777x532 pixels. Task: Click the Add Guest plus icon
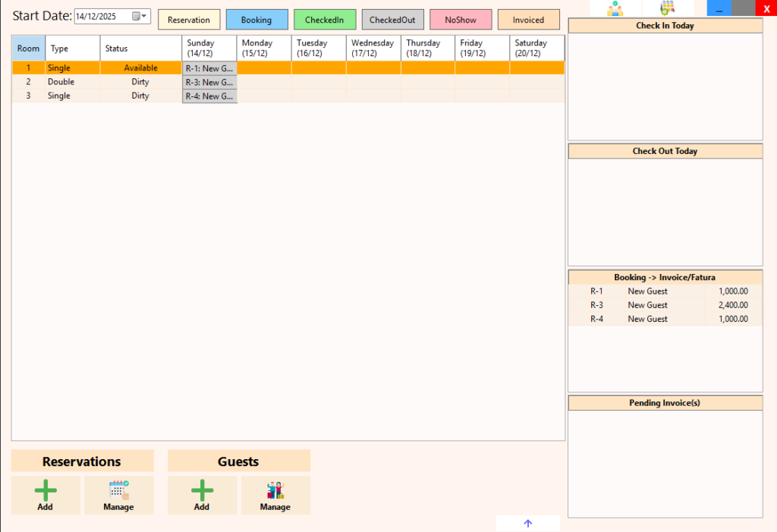(x=201, y=490)
